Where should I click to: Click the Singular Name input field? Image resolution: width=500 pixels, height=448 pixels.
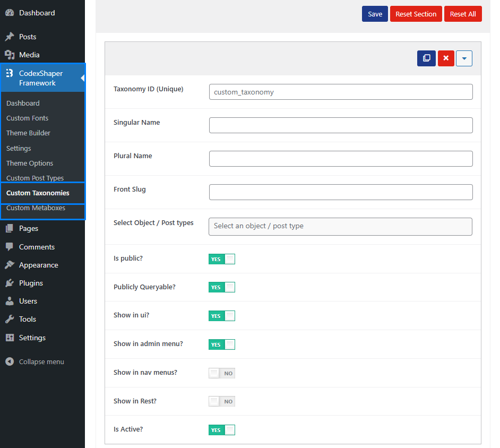click(x=340, y=125)
